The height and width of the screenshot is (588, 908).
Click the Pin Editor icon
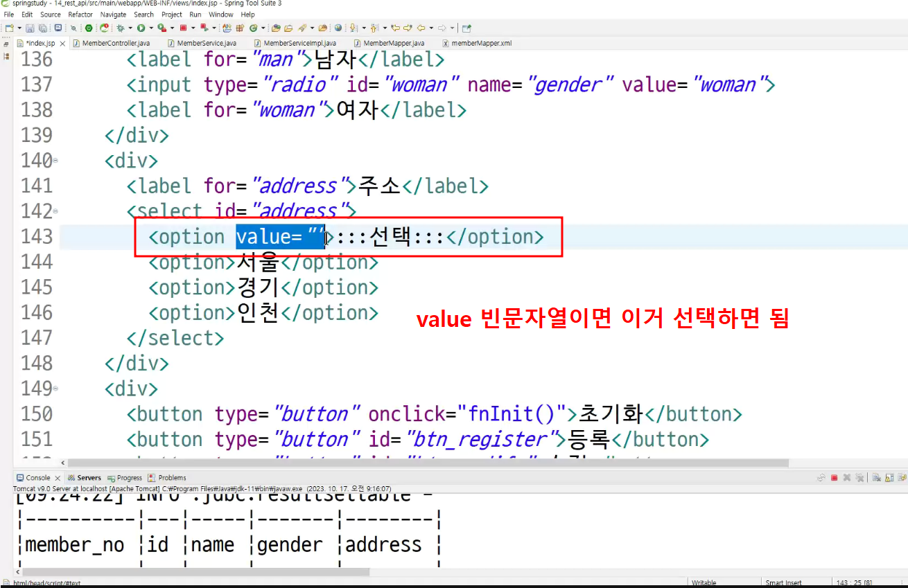pos(466,28)
